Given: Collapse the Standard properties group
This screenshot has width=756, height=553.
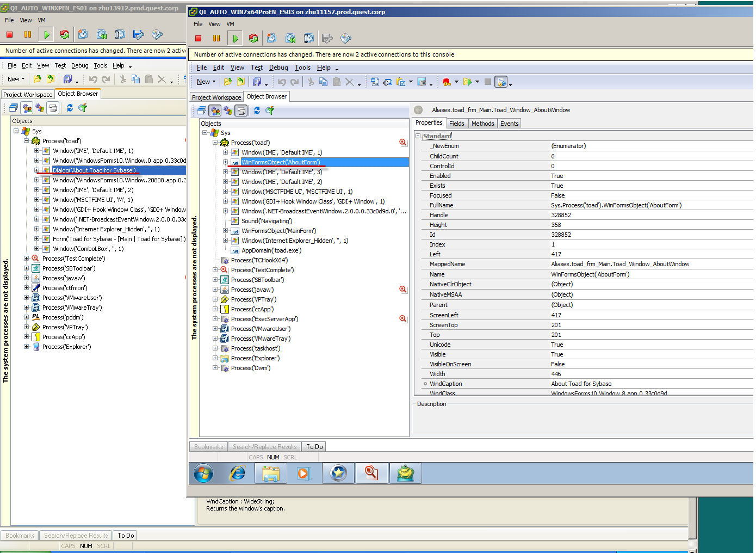Looking at the screenshot, I should pos(418,136).
